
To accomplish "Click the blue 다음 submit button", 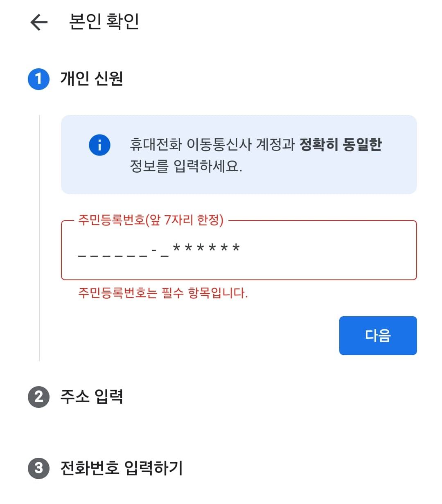I will pyautogui.click(x=377, y=335).
